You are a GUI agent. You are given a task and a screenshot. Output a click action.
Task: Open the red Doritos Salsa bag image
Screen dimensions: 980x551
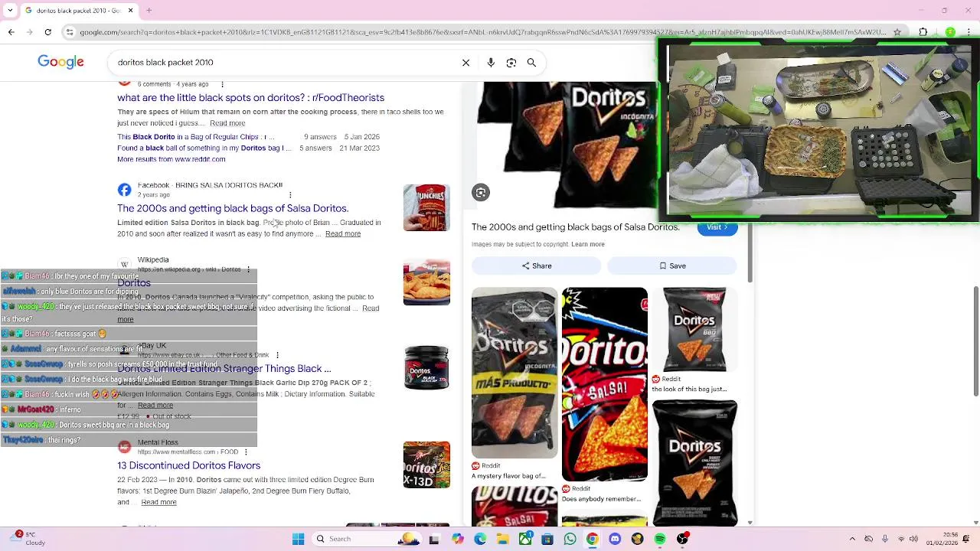click(605, 384)
